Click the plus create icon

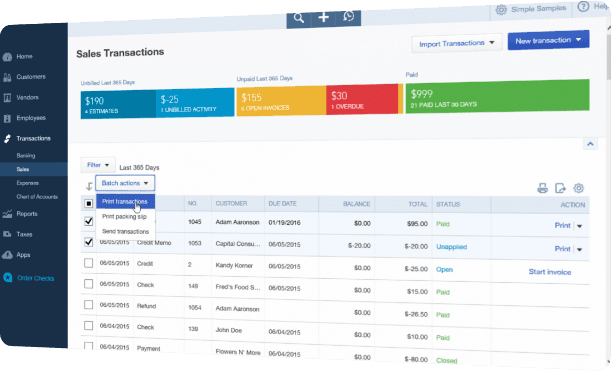pos(323,17)
